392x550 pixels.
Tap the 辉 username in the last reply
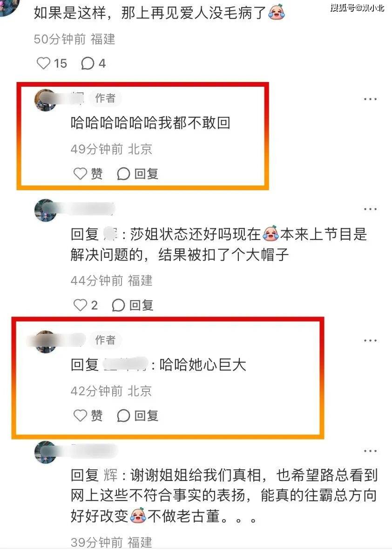111,475
